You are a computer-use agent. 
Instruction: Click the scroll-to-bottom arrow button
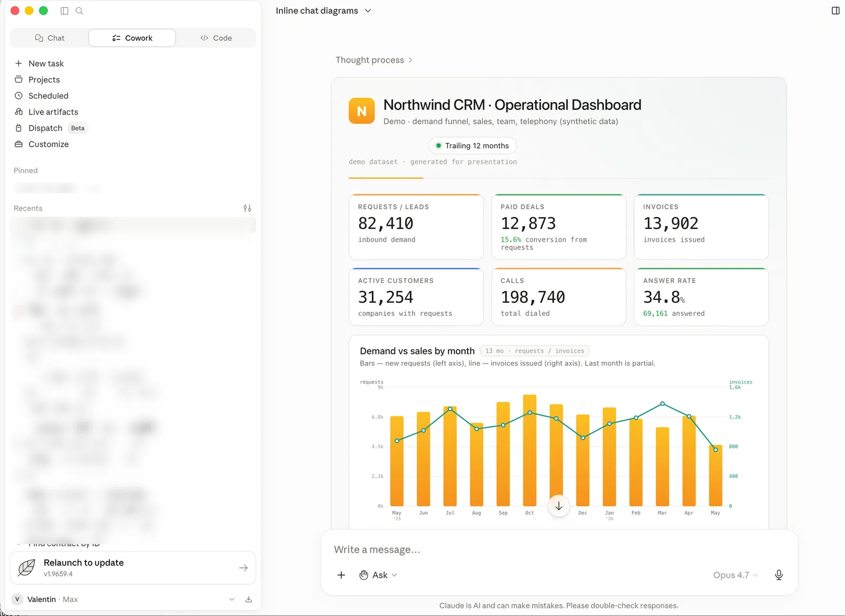tap(559, 506)
